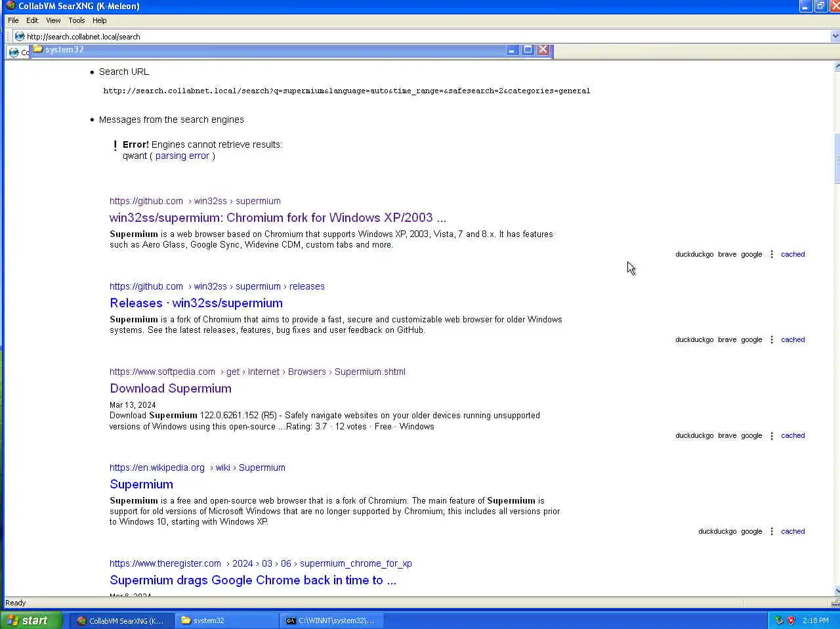Click the folder icon of the system32 window title
840x629 pixels.
point(38,49)
